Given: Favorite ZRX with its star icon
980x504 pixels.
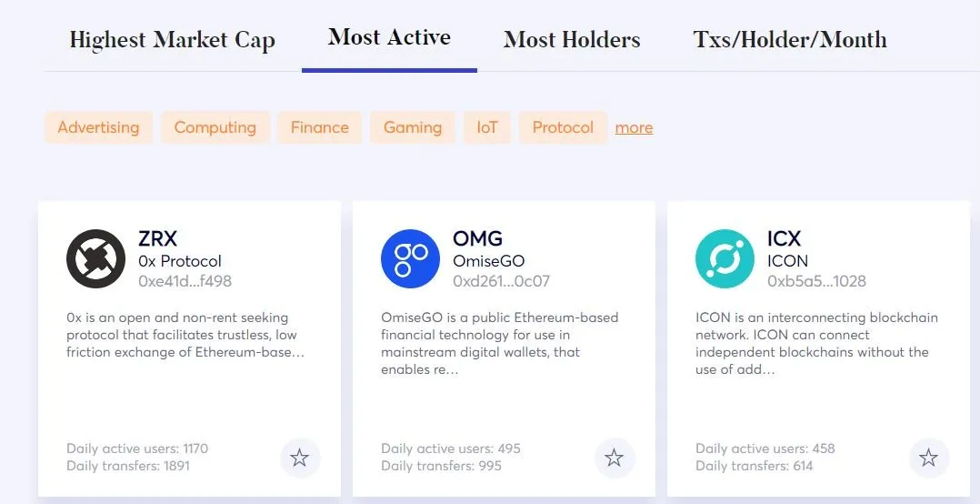Looking at the screenshot, I should (x=300, y=458).
